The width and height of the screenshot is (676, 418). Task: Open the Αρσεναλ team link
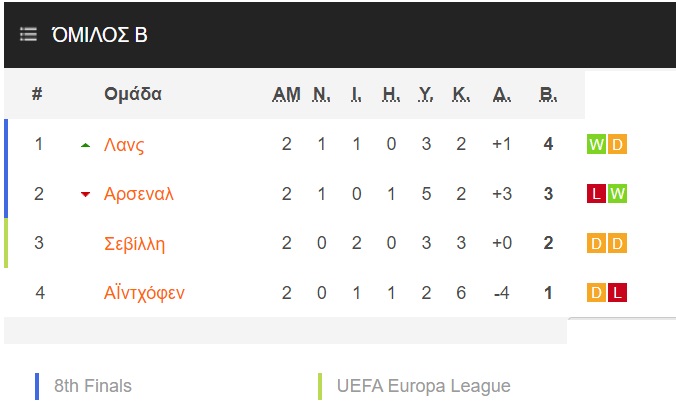[x=139, y=194]
